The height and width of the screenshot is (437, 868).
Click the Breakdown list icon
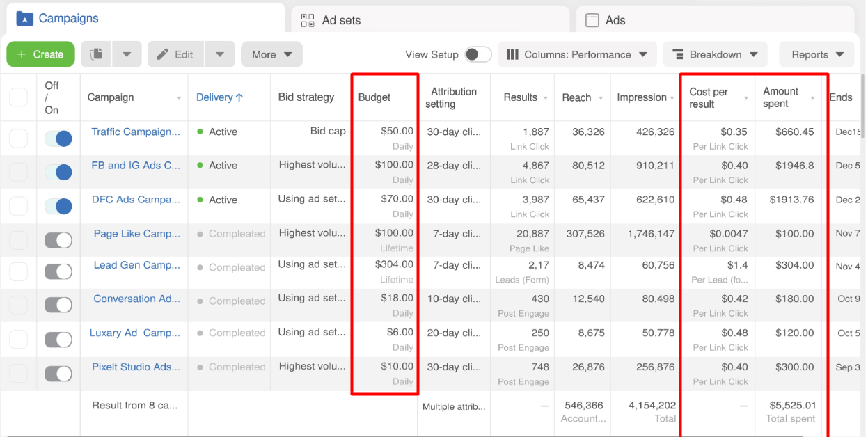tap(677, 54)
